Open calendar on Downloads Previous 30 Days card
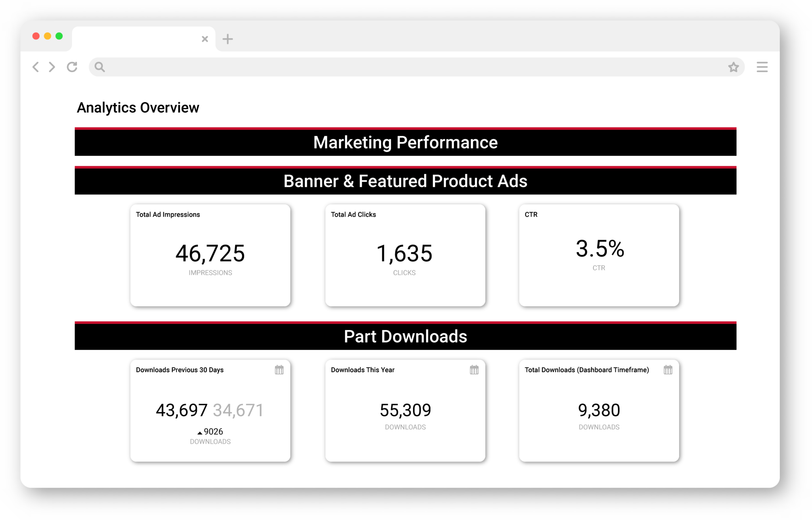 [279, 370]
